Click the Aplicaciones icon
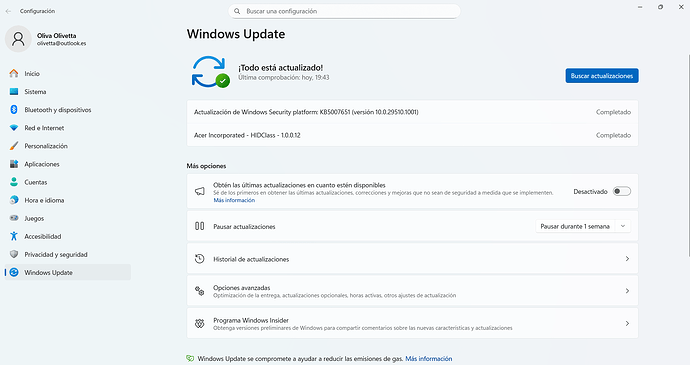This screenshot has height=365, width=690. point(14,164)
